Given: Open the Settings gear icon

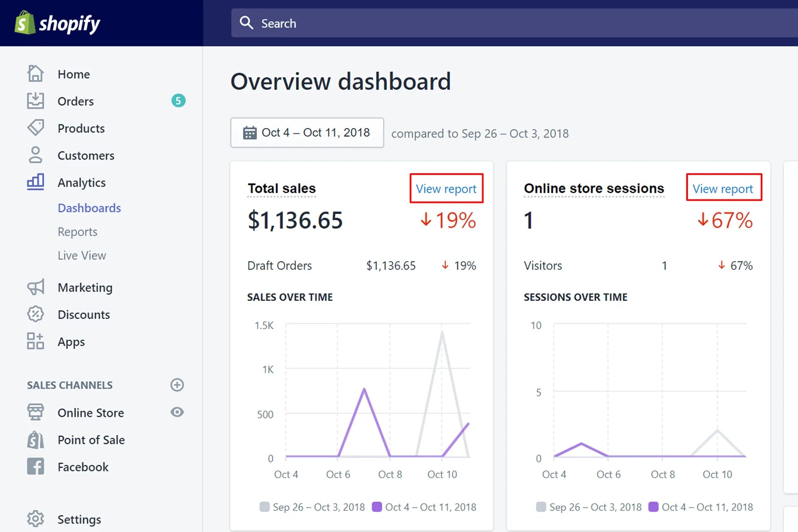Looking at the screenshot, I should click(35, 519).
